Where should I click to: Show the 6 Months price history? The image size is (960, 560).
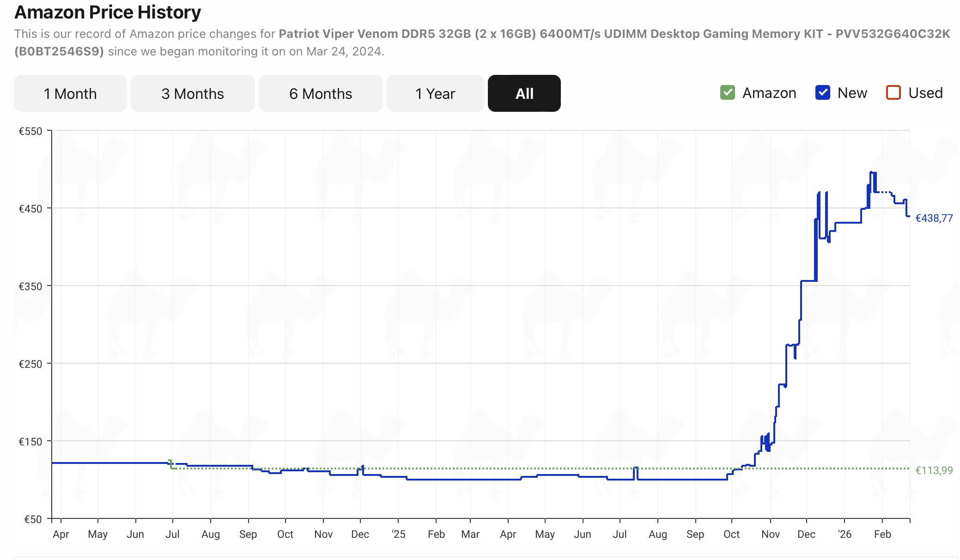(321, 93)
